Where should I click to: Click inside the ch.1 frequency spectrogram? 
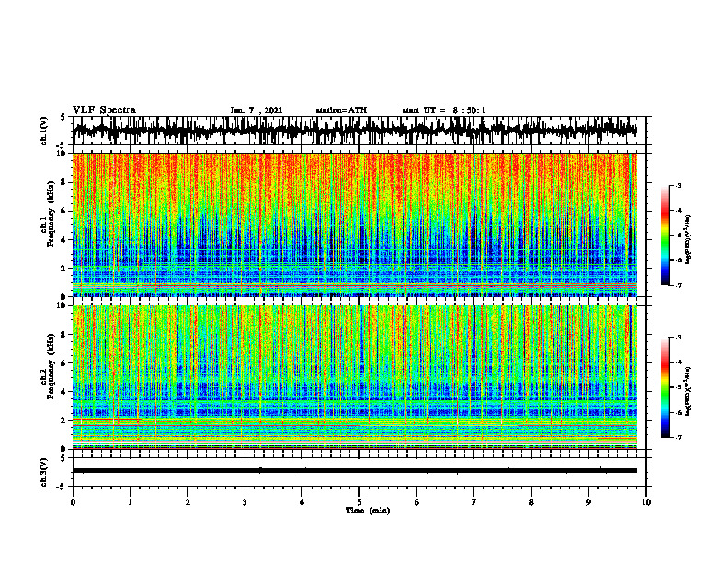coord(355,224)
